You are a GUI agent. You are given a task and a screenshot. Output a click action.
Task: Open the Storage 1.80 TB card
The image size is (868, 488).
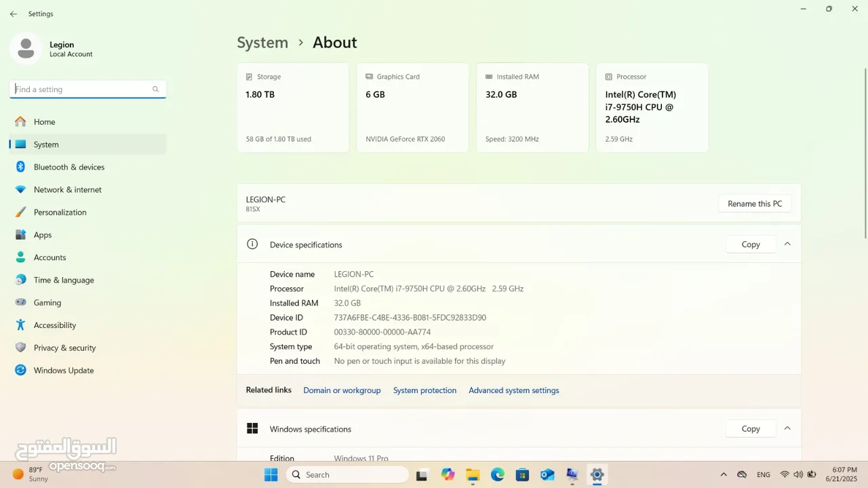pos(293,108)
